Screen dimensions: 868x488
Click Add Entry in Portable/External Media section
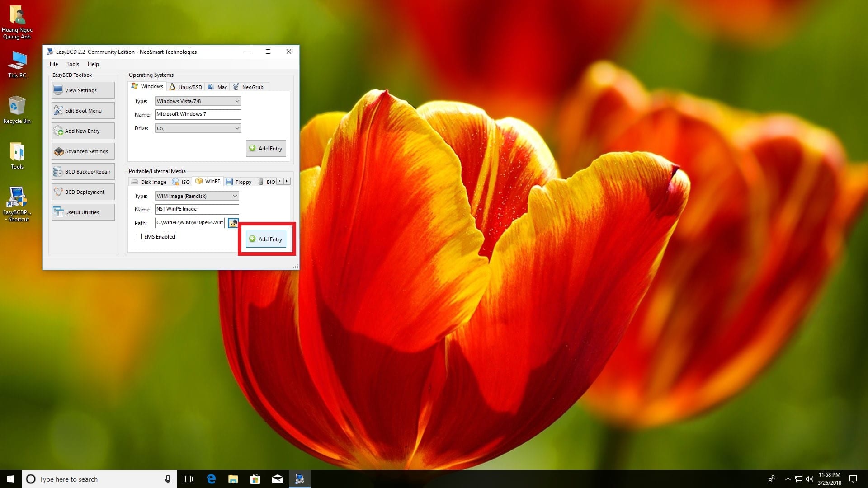tap(266, 239)
